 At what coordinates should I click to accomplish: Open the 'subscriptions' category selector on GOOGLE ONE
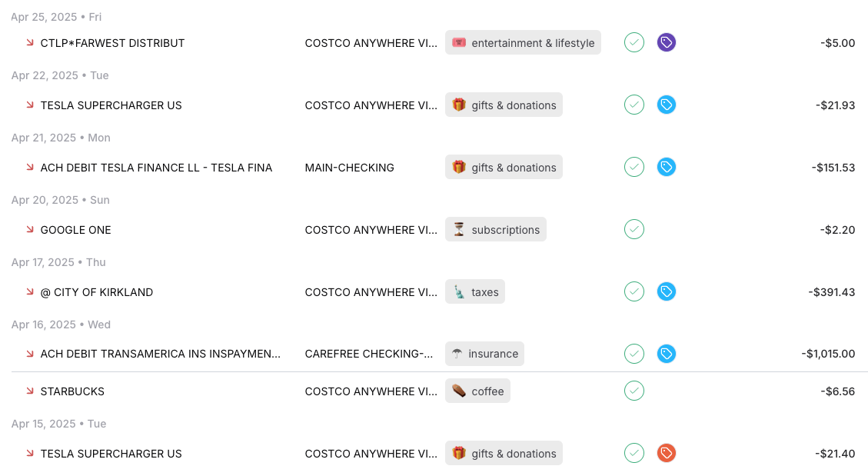pos(495,229)
